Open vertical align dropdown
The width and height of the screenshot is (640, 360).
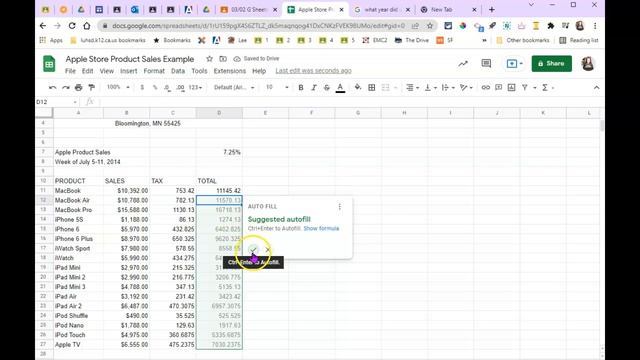click(x=430, y=87)
